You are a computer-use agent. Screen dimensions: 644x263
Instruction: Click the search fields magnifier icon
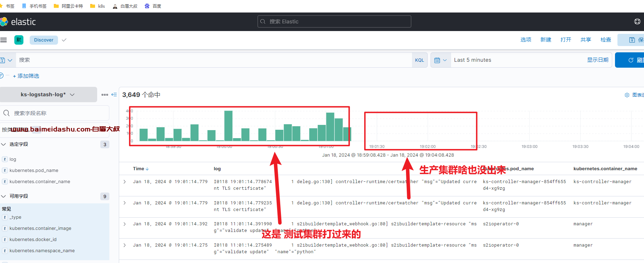tap(6, 113)
